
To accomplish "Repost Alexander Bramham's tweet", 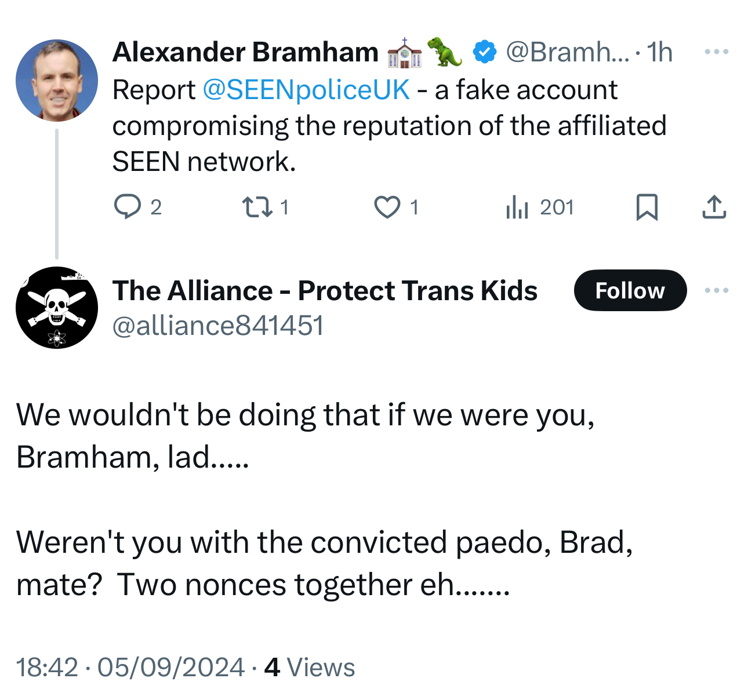I will (257, 207).
